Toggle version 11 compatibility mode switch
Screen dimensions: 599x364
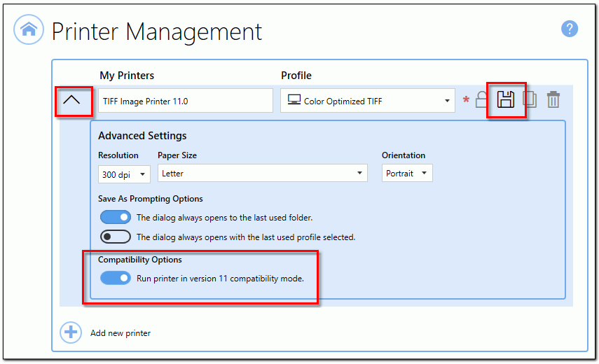pyautogui.click(x=116, y=278)
